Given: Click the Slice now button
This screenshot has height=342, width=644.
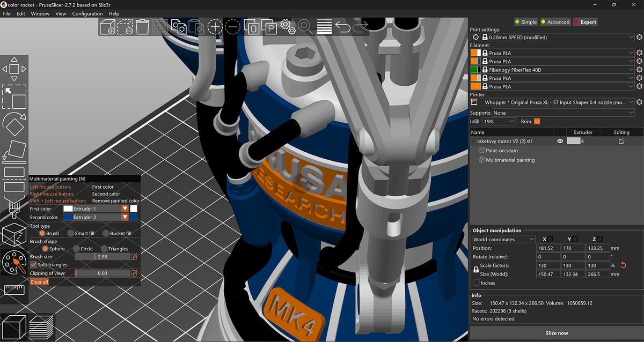Looking at the screenshot, I should (557, 333).
